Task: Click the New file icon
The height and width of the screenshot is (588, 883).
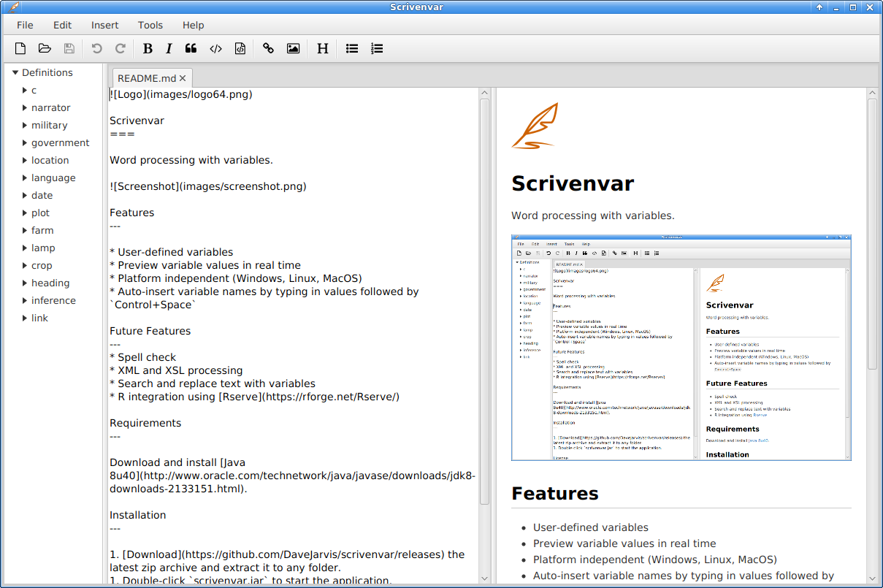Action: (x=20, y=49)
